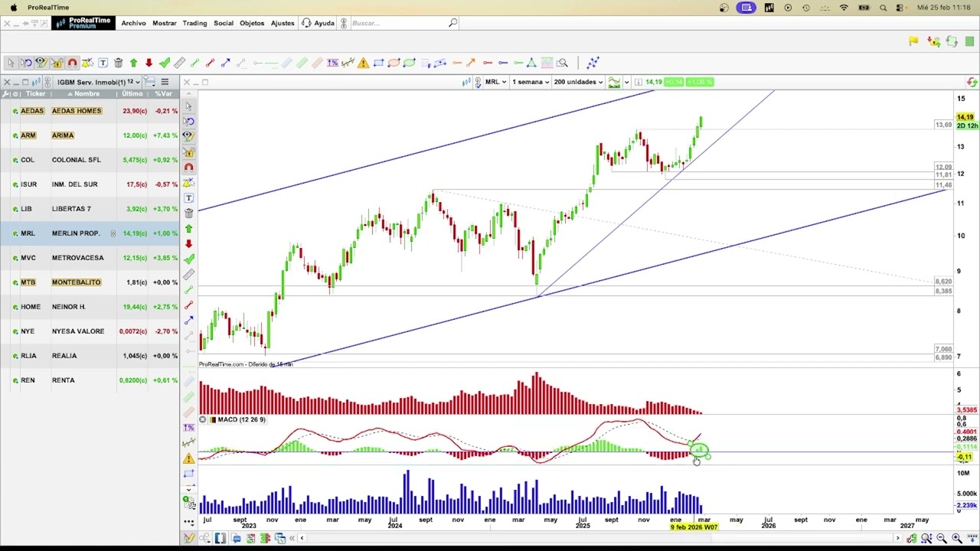Toggle the magnet tool in the chart side toolbar
This screenshot has width=980, height=551.
tap(188, 167)
